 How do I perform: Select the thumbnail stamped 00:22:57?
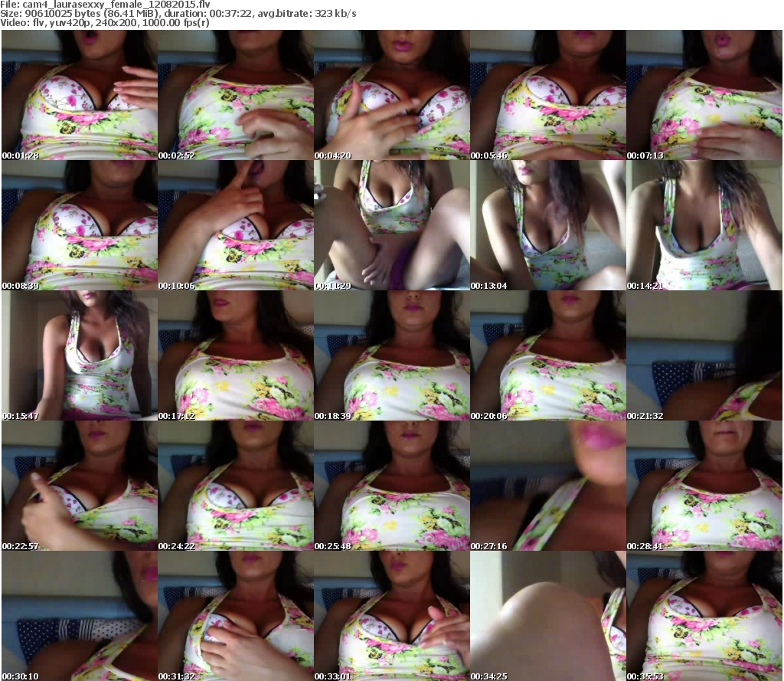point(80,486)
